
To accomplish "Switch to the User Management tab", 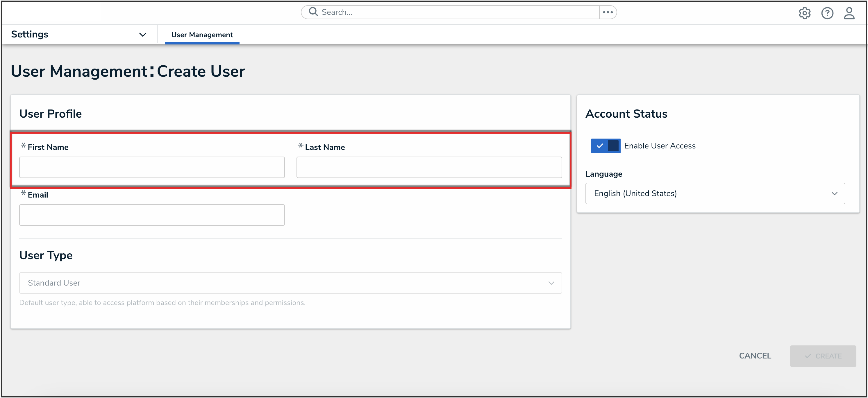I will coord(202,35).
